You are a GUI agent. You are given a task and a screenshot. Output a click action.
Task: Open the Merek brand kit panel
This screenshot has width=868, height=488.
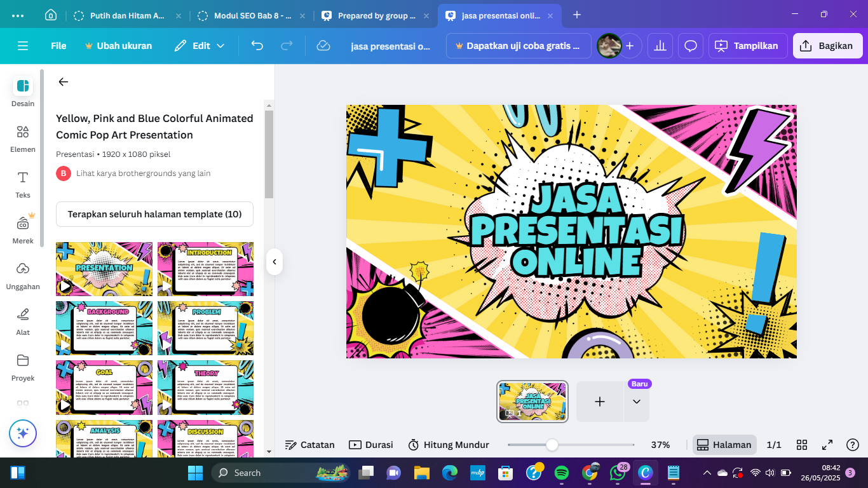tap(23, 229)
